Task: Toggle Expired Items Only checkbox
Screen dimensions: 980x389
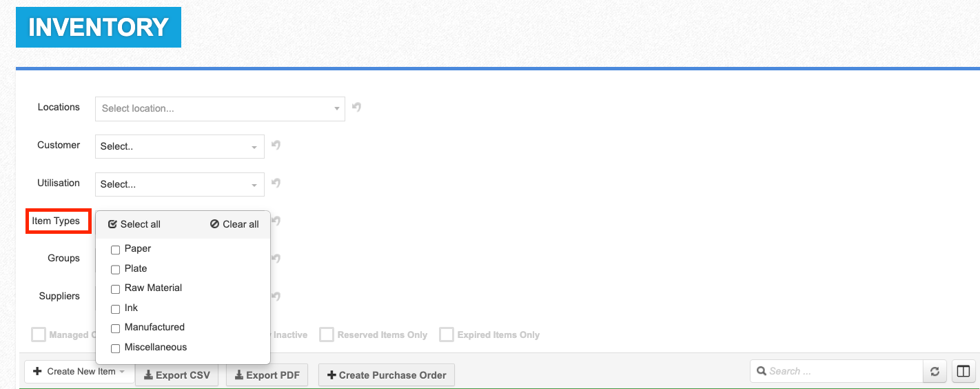Action: [x=447, y=335]
